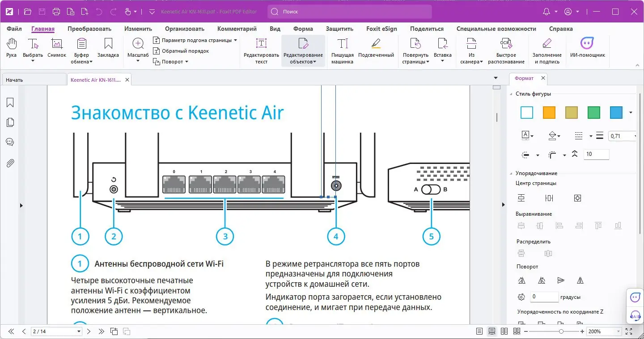The width and height of the screenshot is (644, 339).
Task: Print the document from the title bar
Action: 56,12
